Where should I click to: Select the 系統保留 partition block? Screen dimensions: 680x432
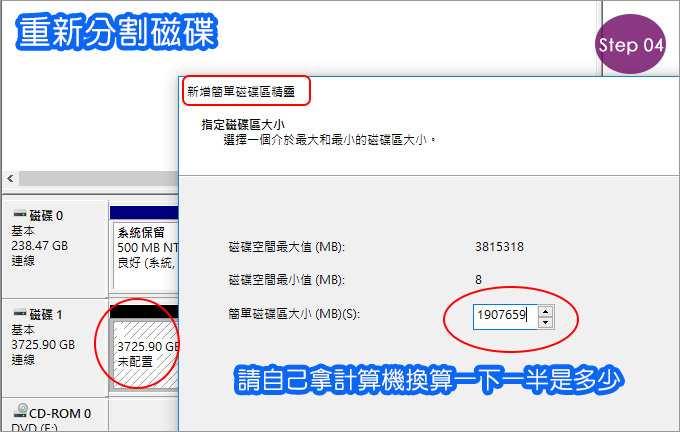[146, 255]
